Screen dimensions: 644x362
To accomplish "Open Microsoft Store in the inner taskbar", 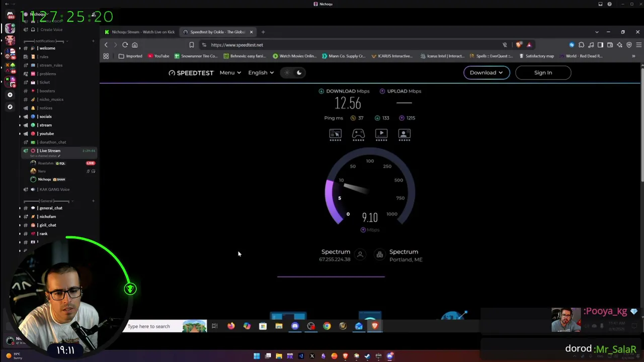I will 263,326.
